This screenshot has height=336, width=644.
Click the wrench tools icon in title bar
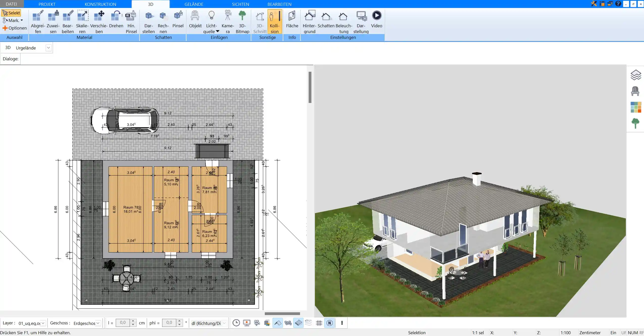[594, 4]
